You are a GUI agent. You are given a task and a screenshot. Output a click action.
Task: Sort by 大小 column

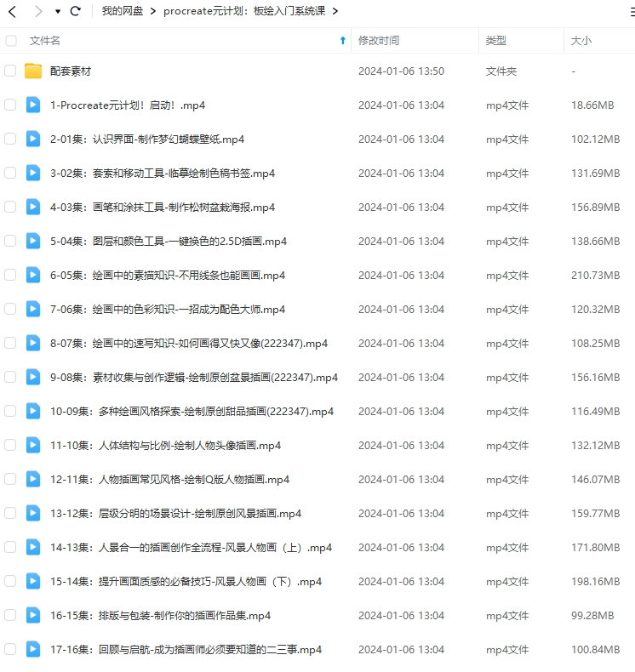tap(581, 41)
